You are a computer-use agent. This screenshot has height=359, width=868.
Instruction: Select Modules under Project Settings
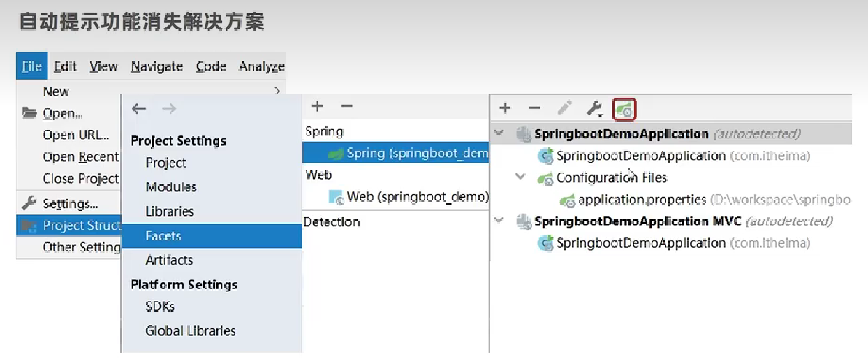[x=171, y=187]
